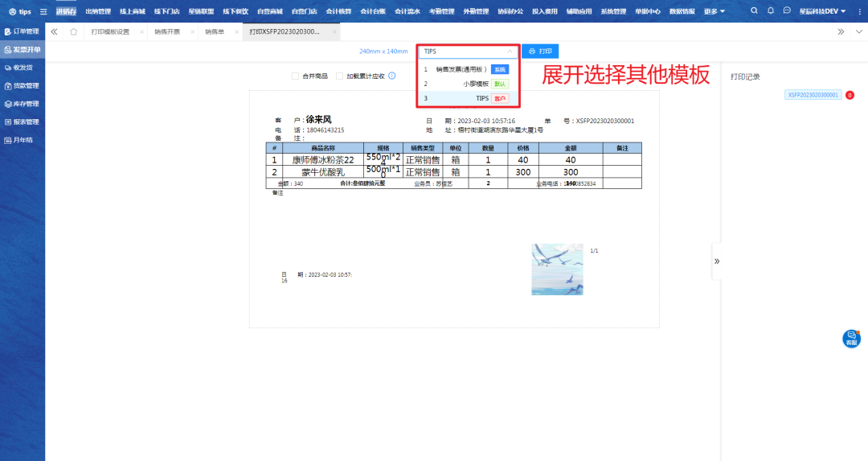
Task: Click the home icon in tab bar
Action: point(74,31)
